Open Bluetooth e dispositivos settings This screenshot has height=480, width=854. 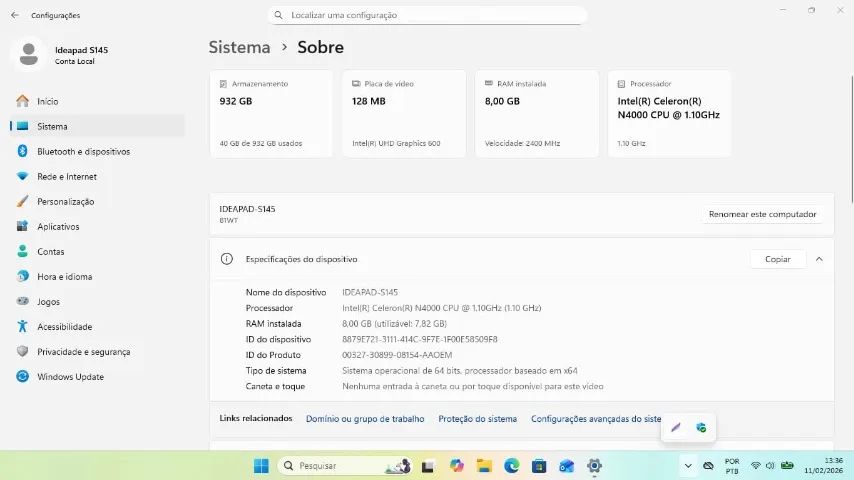(97, 151)
